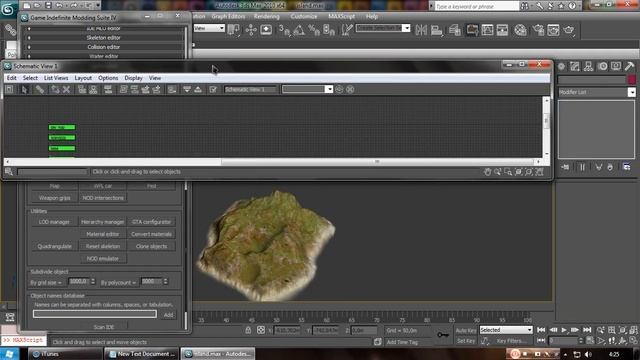640x360 pixels.
Task: Open the Named Selection Sets dropdown
Action: pos(406,28)
